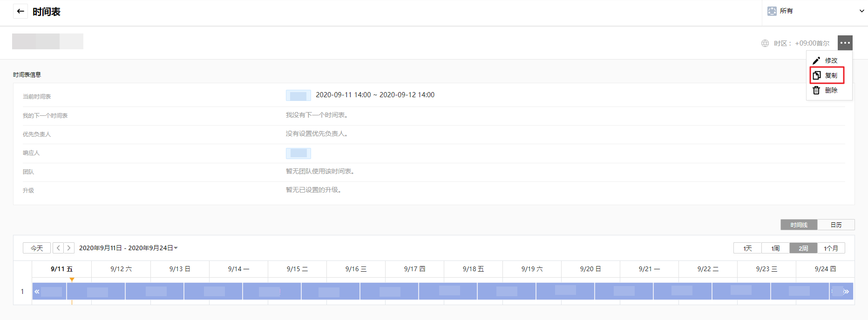The image size is (868, 320).
Task: Click the pencil 修改 edit icon
Action: [x=816, y=61]
